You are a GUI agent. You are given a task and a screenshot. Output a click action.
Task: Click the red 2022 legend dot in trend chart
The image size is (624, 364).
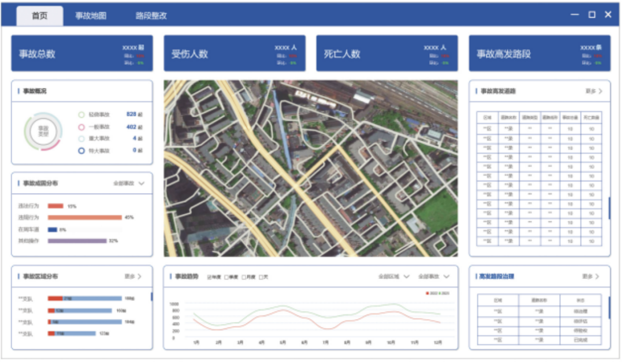(x=428, y=293)
